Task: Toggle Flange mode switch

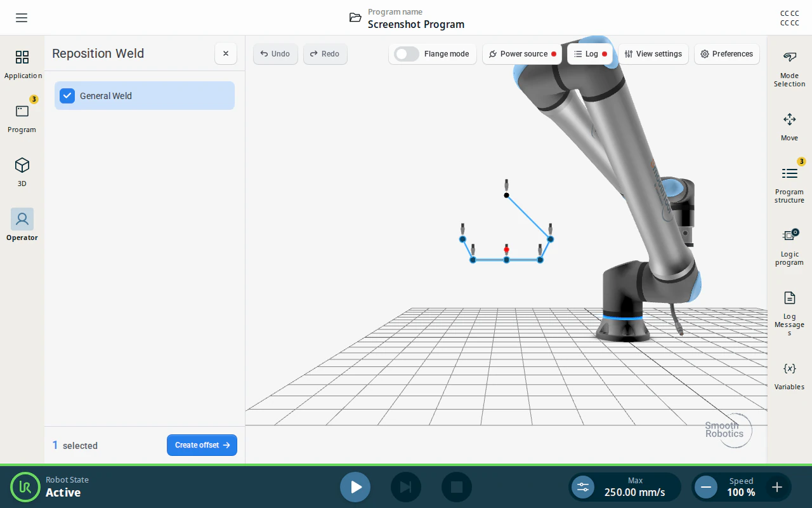Action: point(407,54)
